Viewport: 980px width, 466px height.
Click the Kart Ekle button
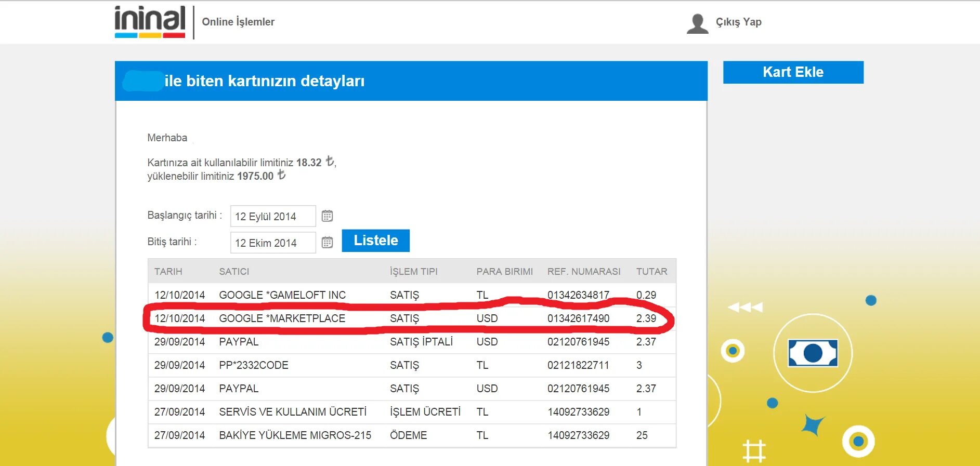point(793,72)
